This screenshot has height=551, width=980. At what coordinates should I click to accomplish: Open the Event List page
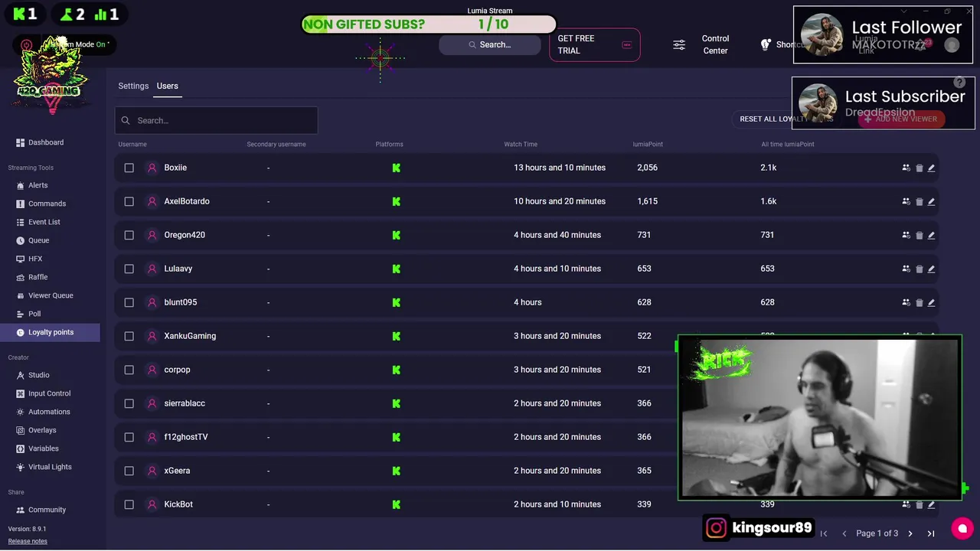(38, 222)
